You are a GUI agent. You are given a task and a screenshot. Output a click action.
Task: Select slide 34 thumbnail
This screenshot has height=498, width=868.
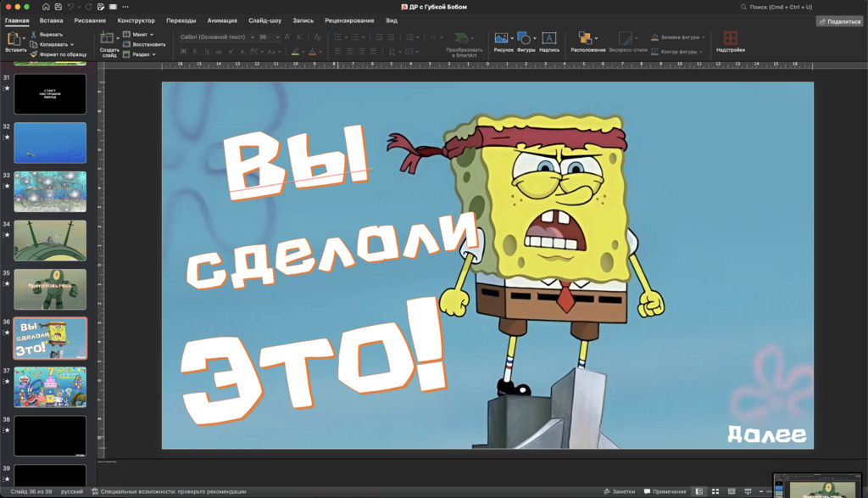click(50, 240)
